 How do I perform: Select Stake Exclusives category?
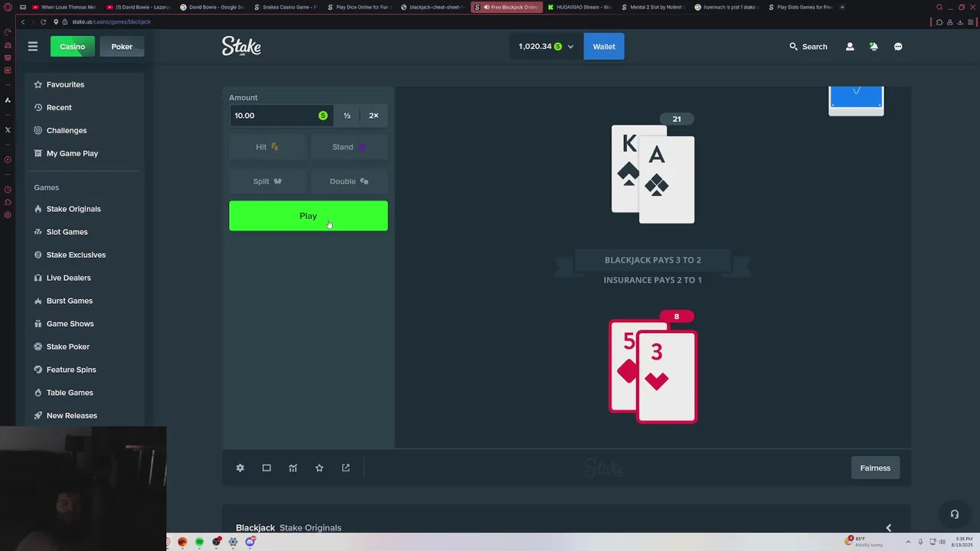tap(84, 255)
